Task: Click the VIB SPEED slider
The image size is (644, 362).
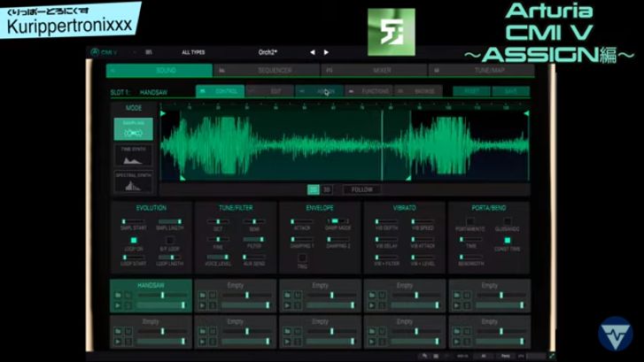Action: (x=423, y=221)
